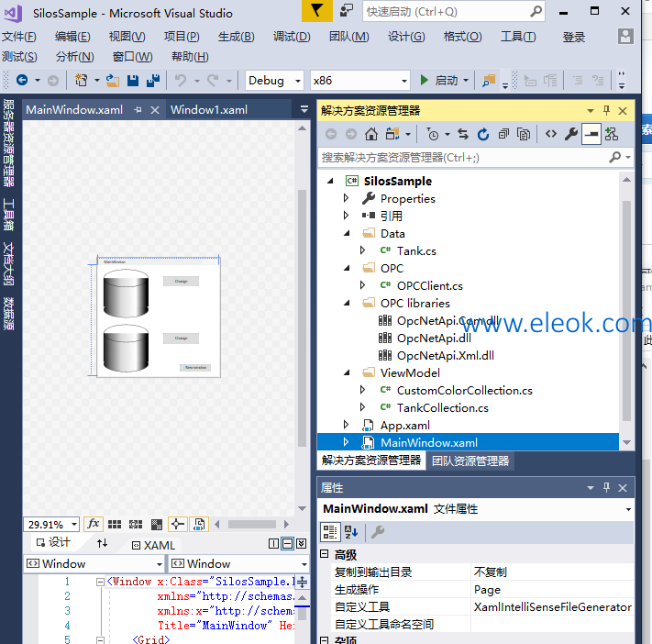Click Solution Explorer home icon
The width and height of the screenshot is (652, 644).
[x=371, y=134]
